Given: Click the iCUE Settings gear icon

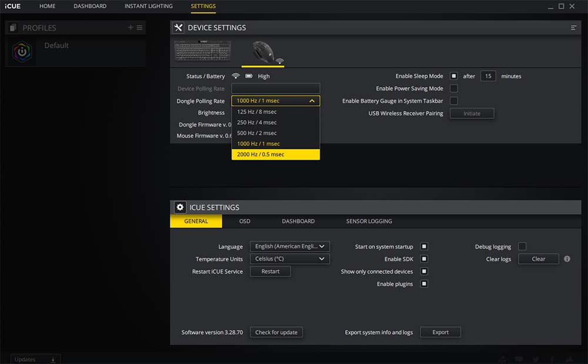Looking at the screenshot, I should pyautogui.click(x=180, y=208).
